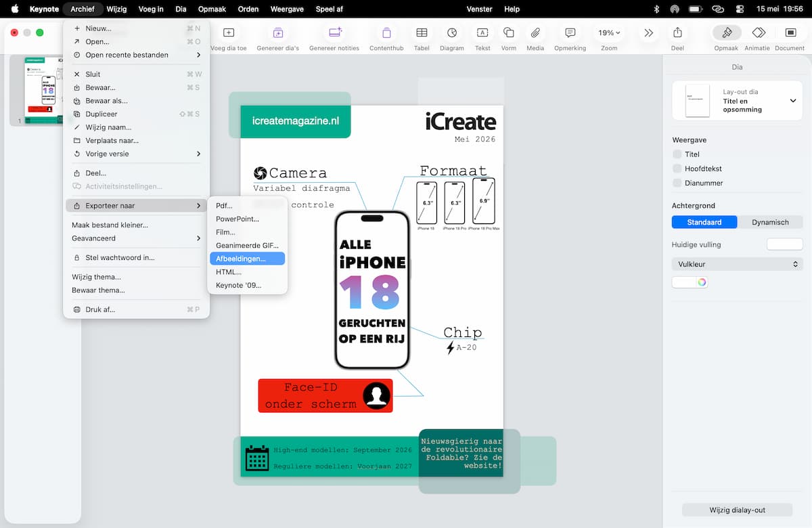812x528 pixels.
Task: Open the Lay-out dia layout dropdown
Action: click(x=738, y=101)
